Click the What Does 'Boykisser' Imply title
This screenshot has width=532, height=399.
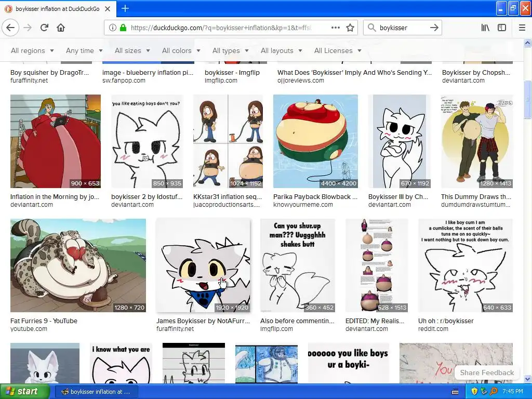pyautogui.click(x=354, y=73)
